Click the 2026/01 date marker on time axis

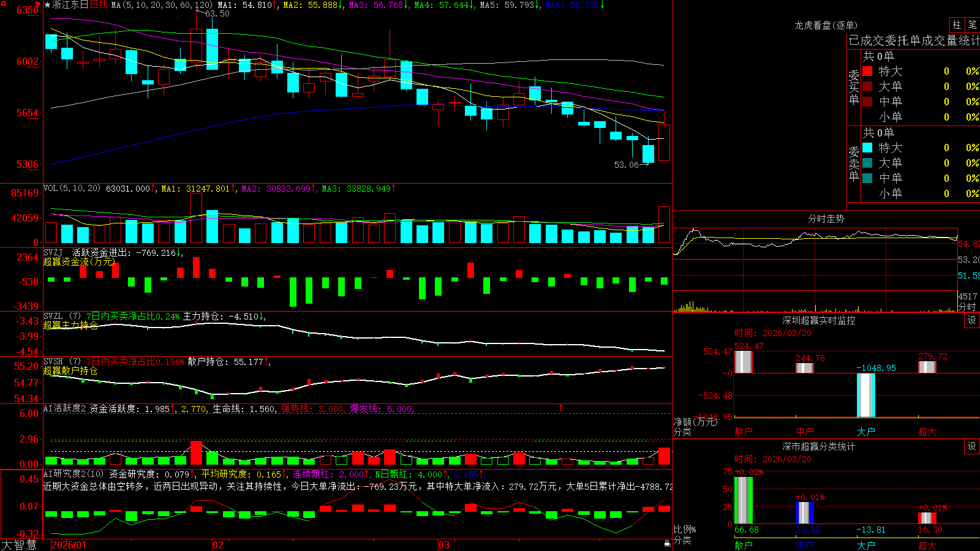(69, 545)
